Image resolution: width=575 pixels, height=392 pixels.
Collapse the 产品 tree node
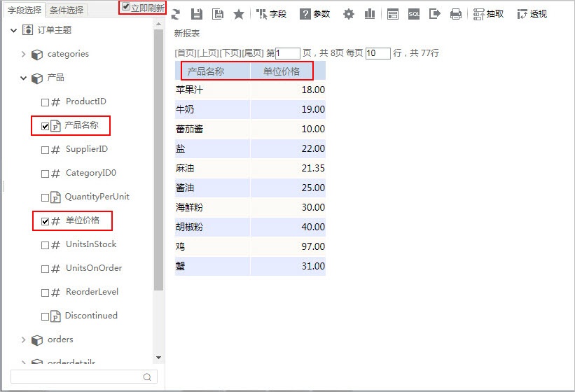point(24,78)
